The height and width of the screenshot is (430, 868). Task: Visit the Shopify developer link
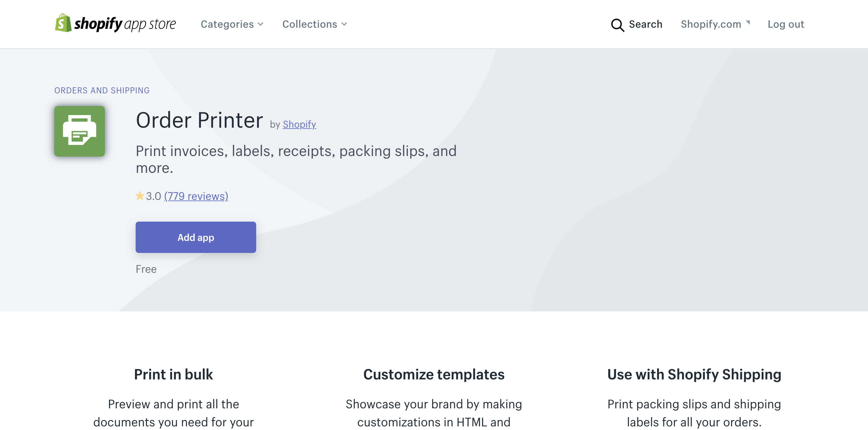pyautogui.click(x=299, y=124)
